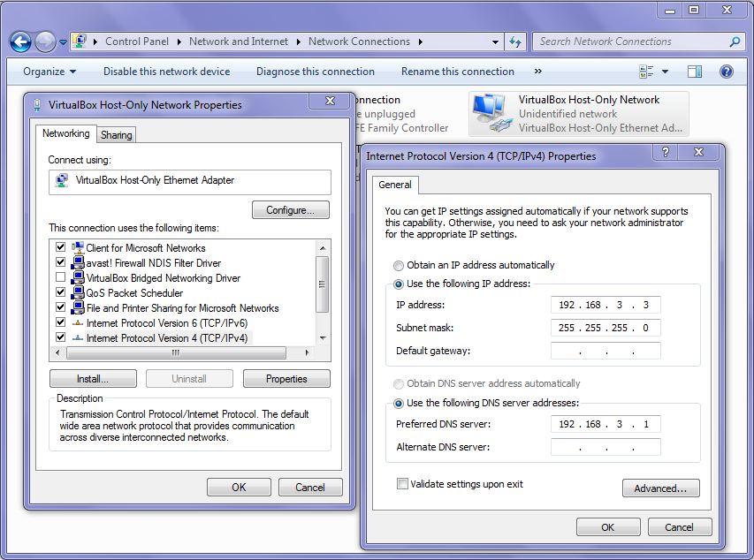The height and width of the screenshot is (560, 754).
Task: Select the General tab in IPv4 dialog
Action: 395,185
